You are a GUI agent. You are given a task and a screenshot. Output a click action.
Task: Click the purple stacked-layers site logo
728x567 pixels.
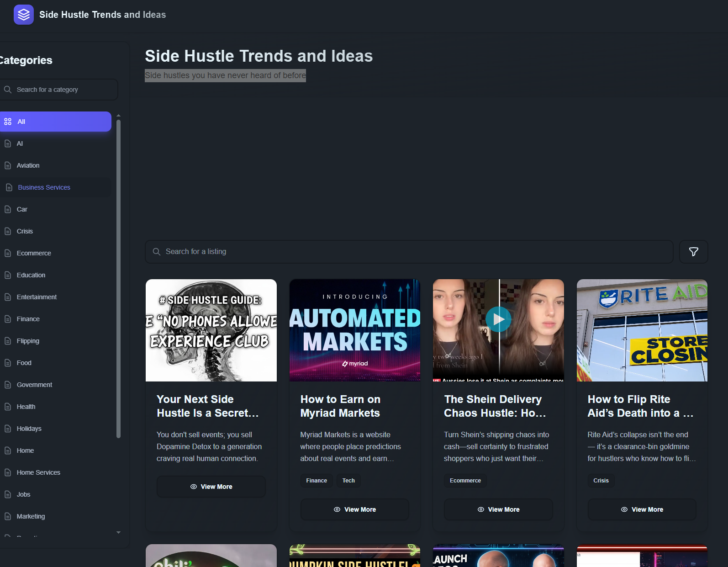[x=24, y=15]
